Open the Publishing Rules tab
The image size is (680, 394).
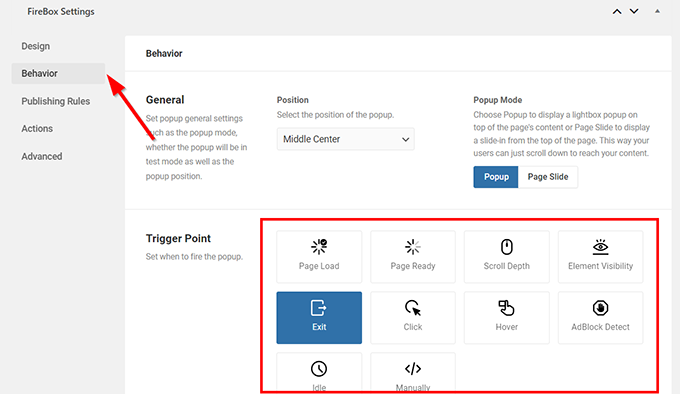pyautogui.click(x=56, y=101)
